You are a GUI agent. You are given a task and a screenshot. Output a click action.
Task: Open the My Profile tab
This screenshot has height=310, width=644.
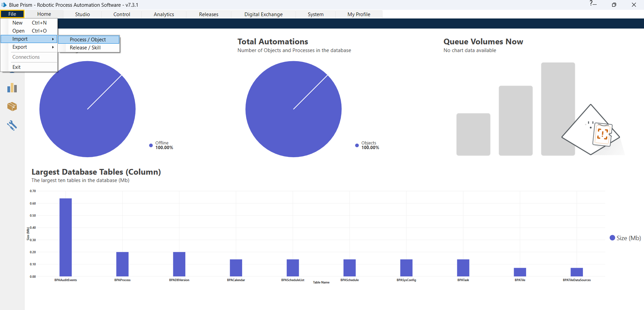359,14
